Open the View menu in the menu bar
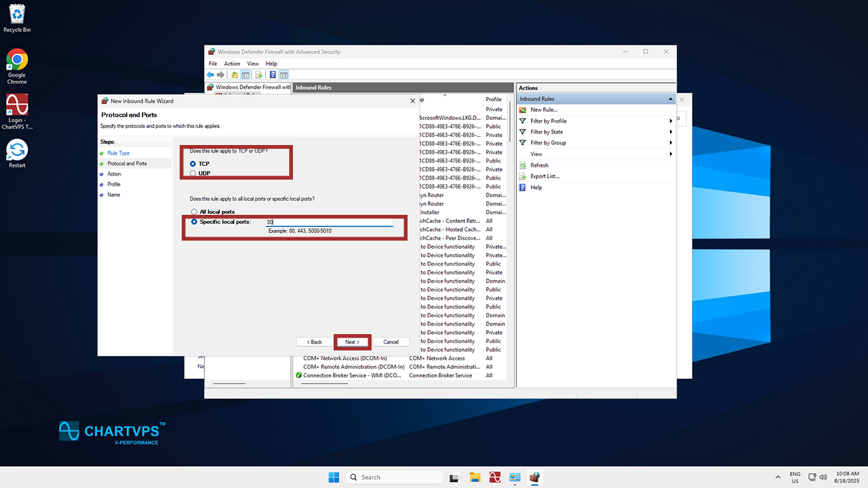Viewport: 868px width, 488px height. pyautogui.click(x=252, y=64)
